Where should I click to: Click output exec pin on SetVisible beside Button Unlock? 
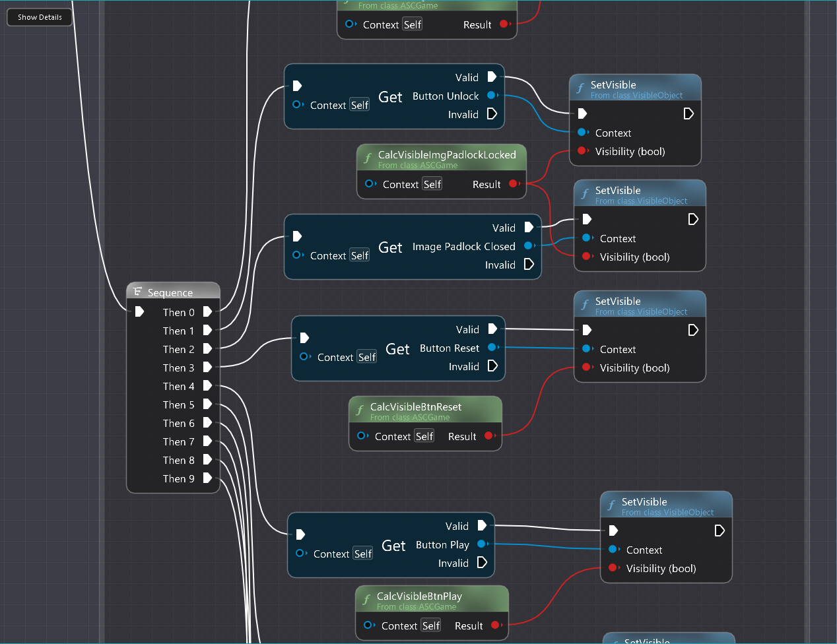click(688, 113)
